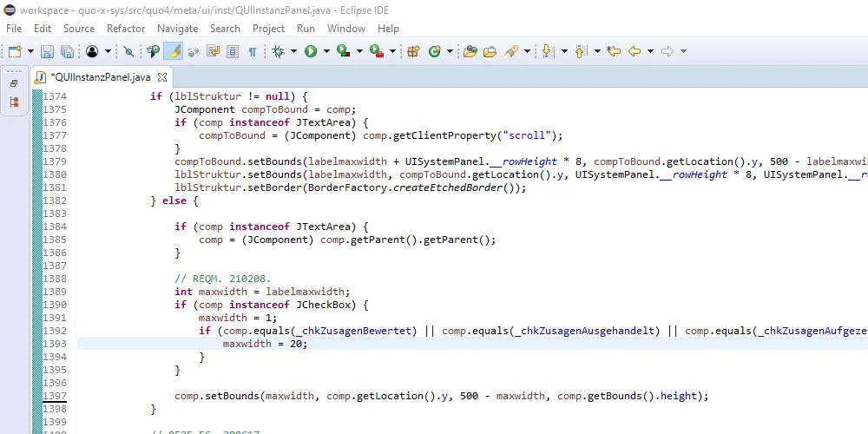This screenshot has height=434, width=868.
Task: Toggle Mark Occurrences highlighter icon
Action: (x=174, y=51)
